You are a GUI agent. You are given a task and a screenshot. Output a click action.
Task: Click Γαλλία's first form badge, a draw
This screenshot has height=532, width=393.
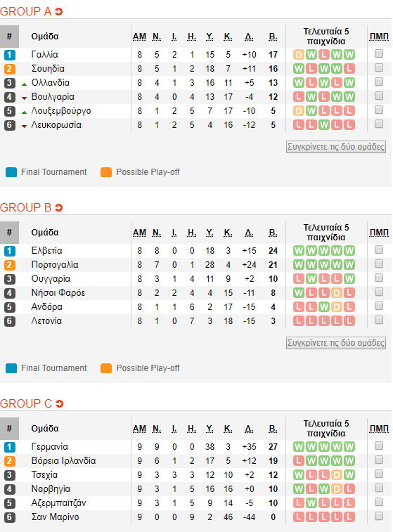pos(299,55)
